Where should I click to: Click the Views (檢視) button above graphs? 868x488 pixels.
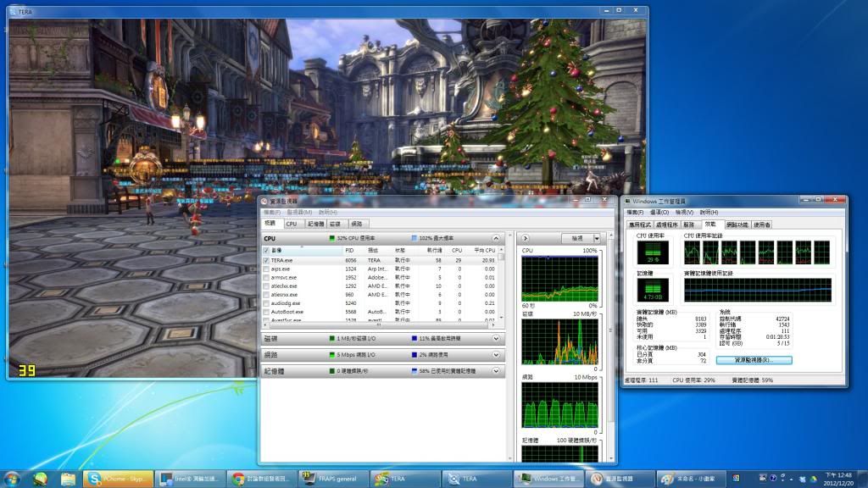[x=577, y=238]
